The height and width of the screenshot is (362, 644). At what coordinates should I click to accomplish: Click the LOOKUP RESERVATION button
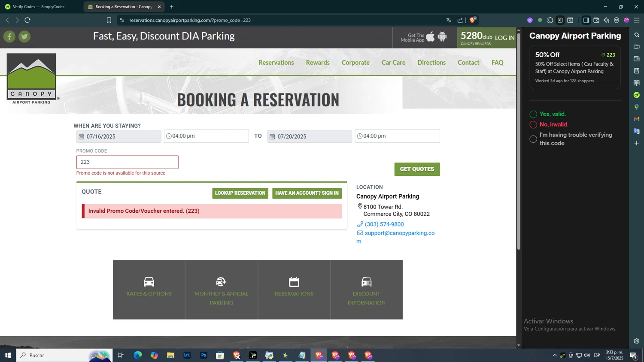240,193
